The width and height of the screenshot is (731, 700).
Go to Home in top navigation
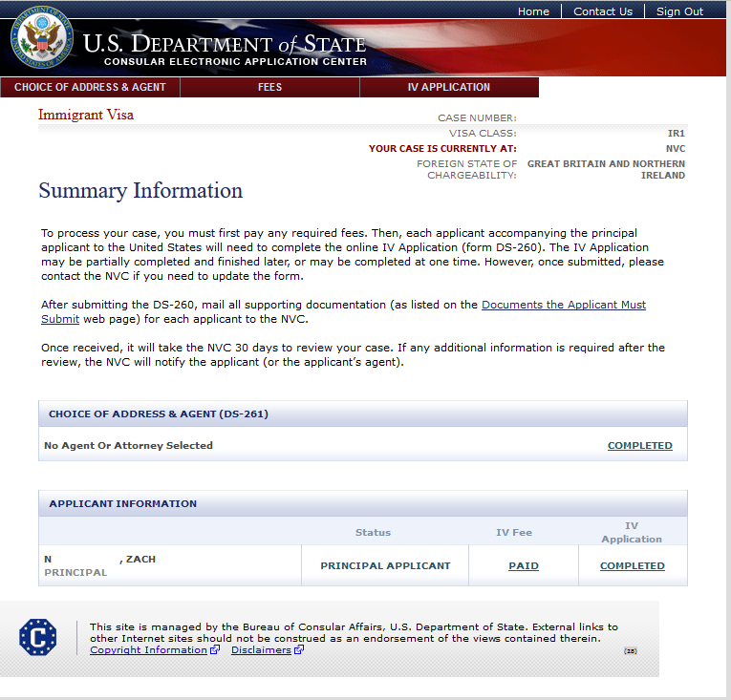pyautogui.click(x=533, y=11)
